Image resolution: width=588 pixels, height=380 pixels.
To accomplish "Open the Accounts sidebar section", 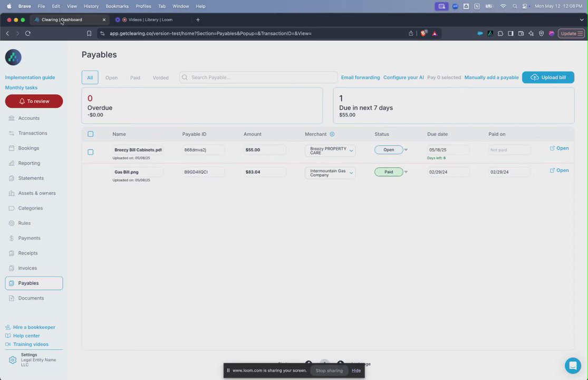I will pos(28,118).
